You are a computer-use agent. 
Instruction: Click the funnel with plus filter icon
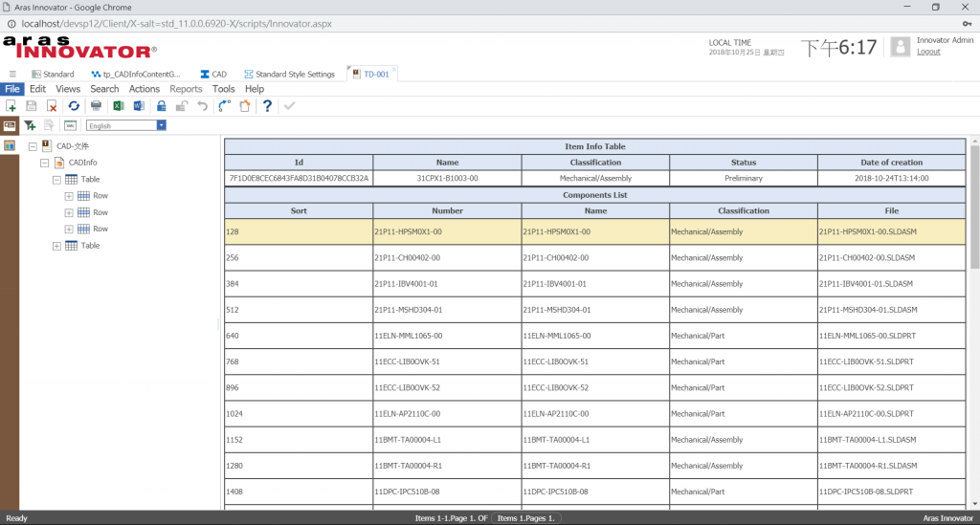coord(30,125)
